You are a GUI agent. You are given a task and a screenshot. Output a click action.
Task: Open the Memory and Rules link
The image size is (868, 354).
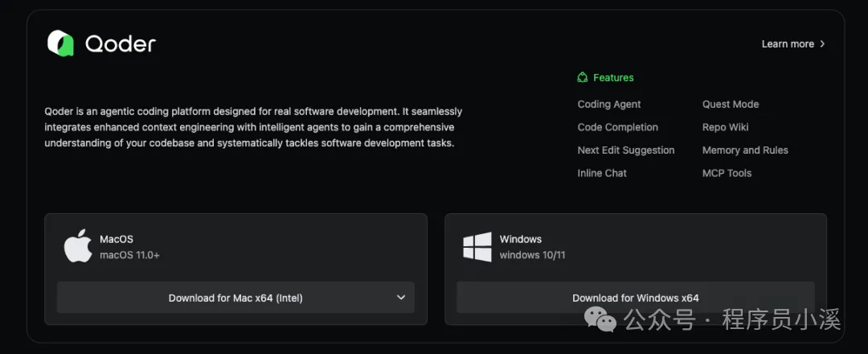point(745,150)
